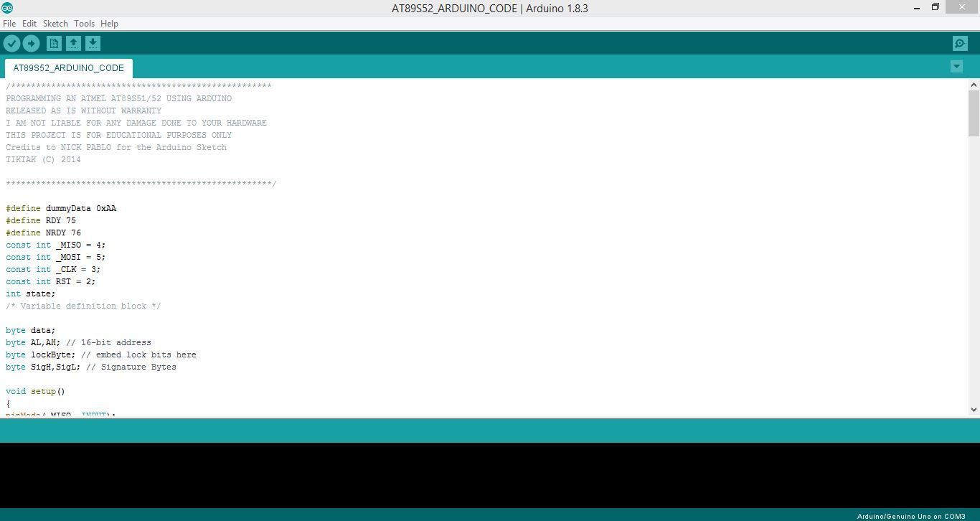Click inside the code editor area
Image resolution: width=980 pixels, height=521 pixels.
(430, 251)
